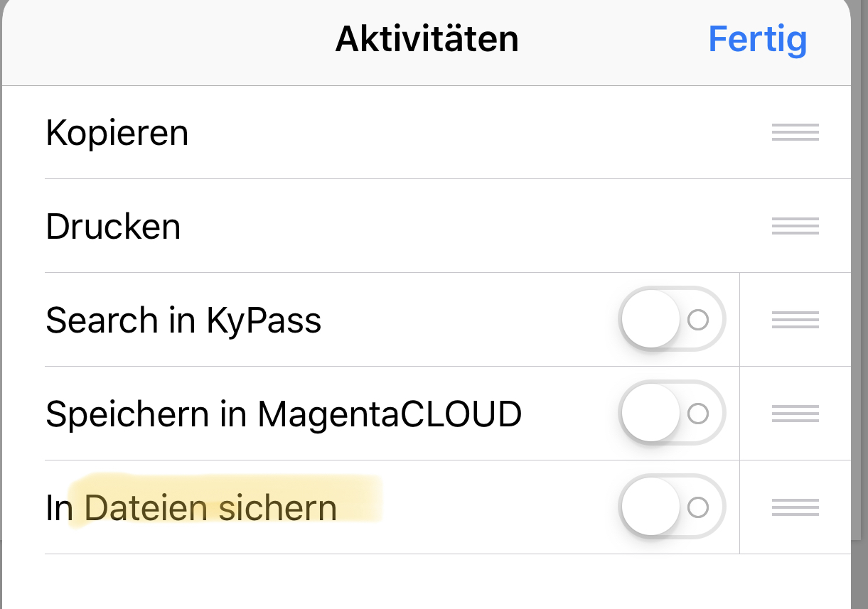Enable the Search in KyPass switch

point(672,320)
